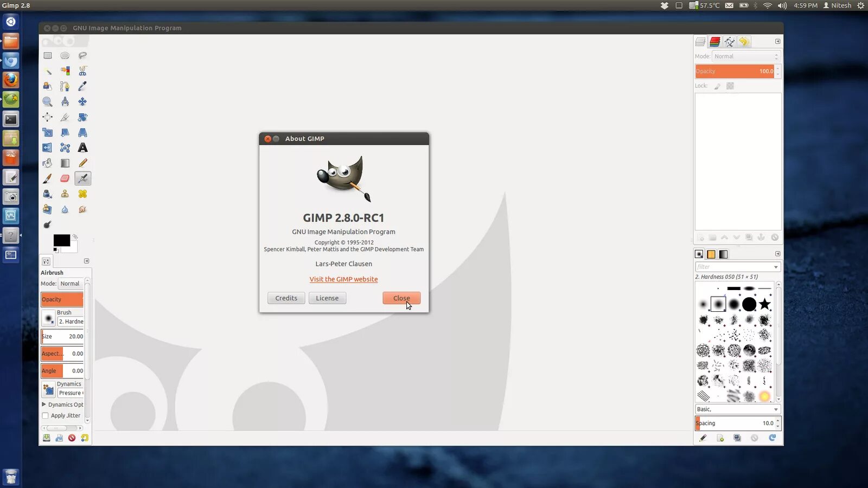Select the Blur/Sharpen droplet tool
The image size is (868, 488).
click(65, 209)
